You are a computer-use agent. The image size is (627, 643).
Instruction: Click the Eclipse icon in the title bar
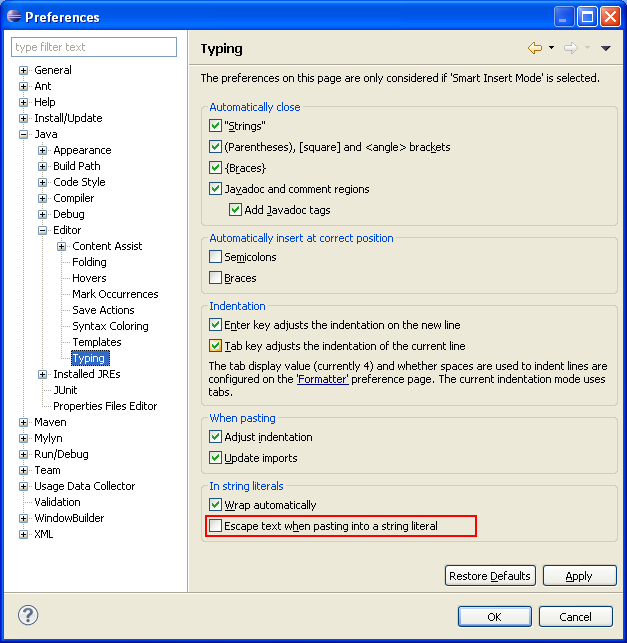pyautogui.click(x=14, y=16)
